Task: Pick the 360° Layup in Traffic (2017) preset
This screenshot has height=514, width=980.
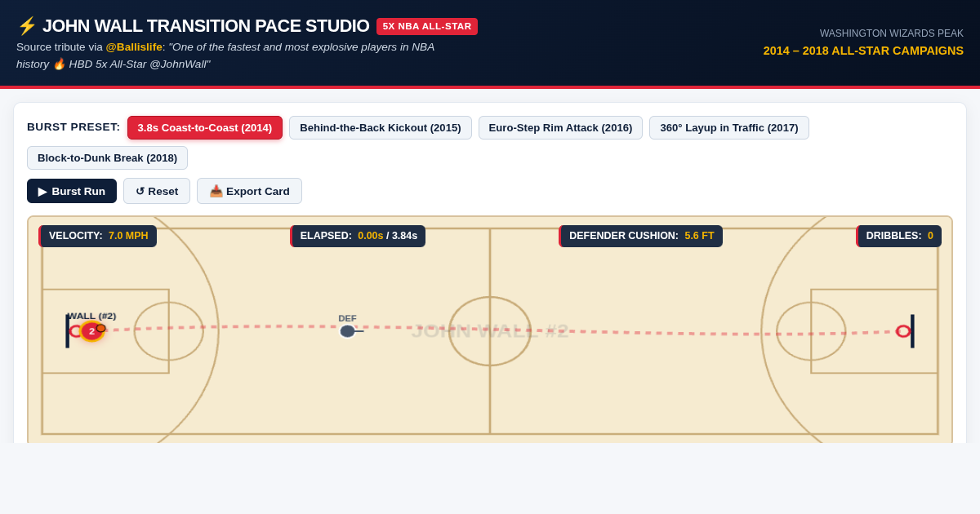Action: (729, 128)
